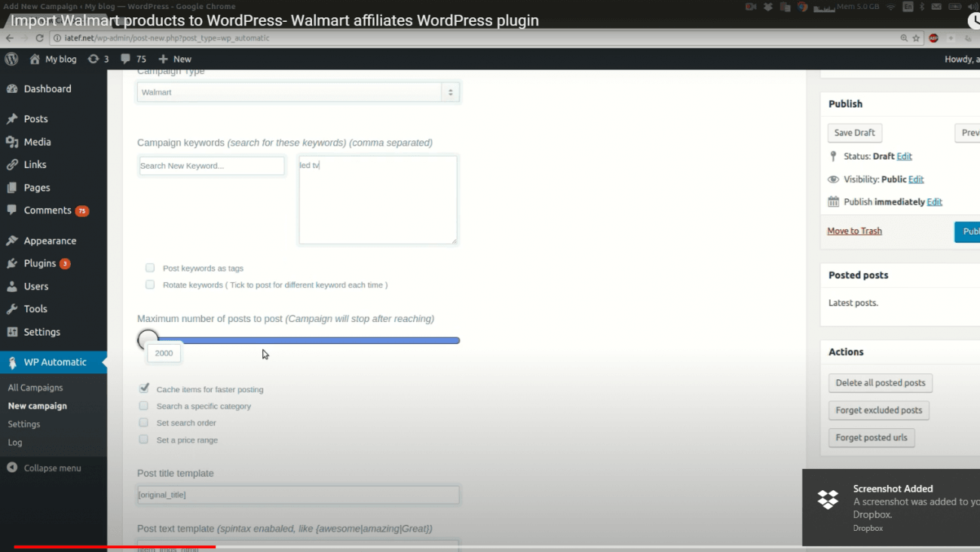
Task: Uncheck Cache items for faster posting
Action: pos(144,388)
